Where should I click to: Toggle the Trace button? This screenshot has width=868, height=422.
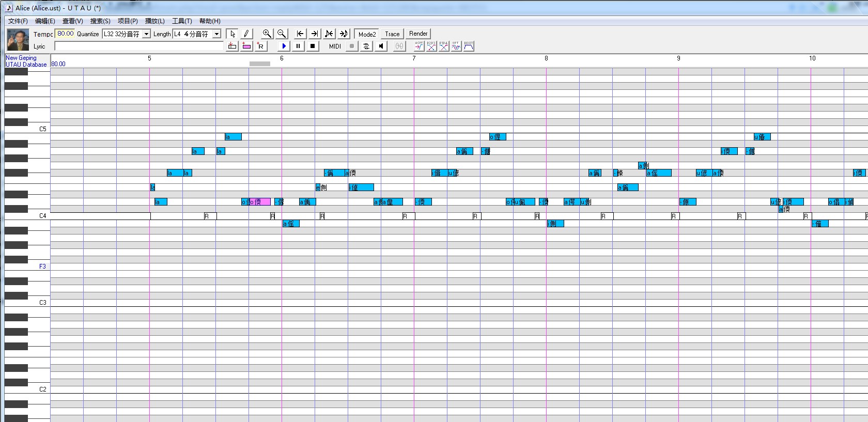(x=392, y=34)
